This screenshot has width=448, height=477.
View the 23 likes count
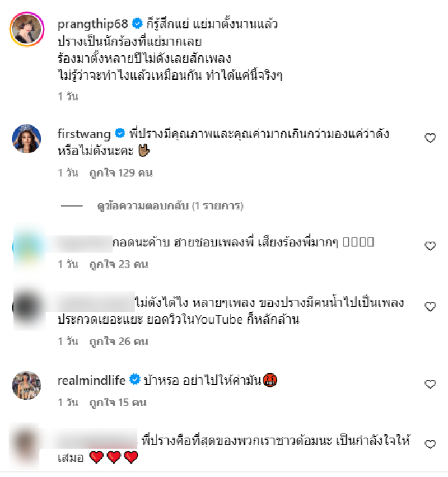119,264
